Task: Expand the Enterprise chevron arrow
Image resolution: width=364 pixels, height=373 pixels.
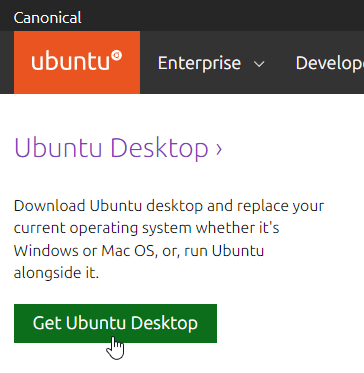Action: click(259, 64)
